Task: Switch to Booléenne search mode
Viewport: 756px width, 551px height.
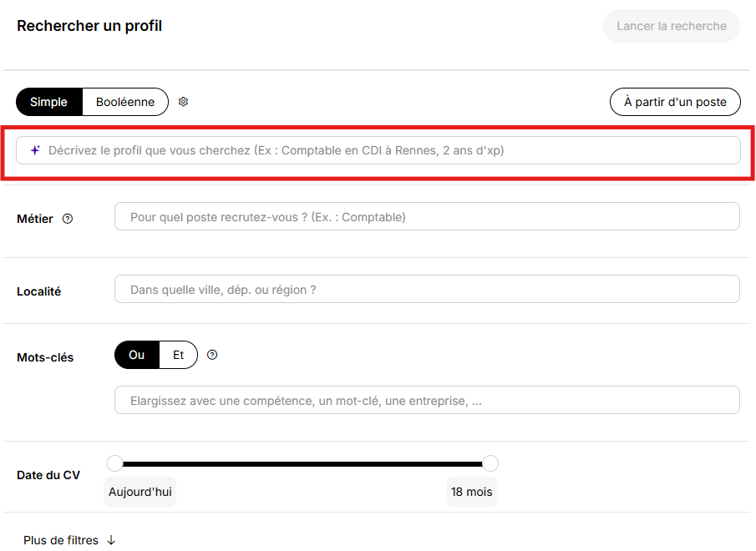Action: pos(125,102)
